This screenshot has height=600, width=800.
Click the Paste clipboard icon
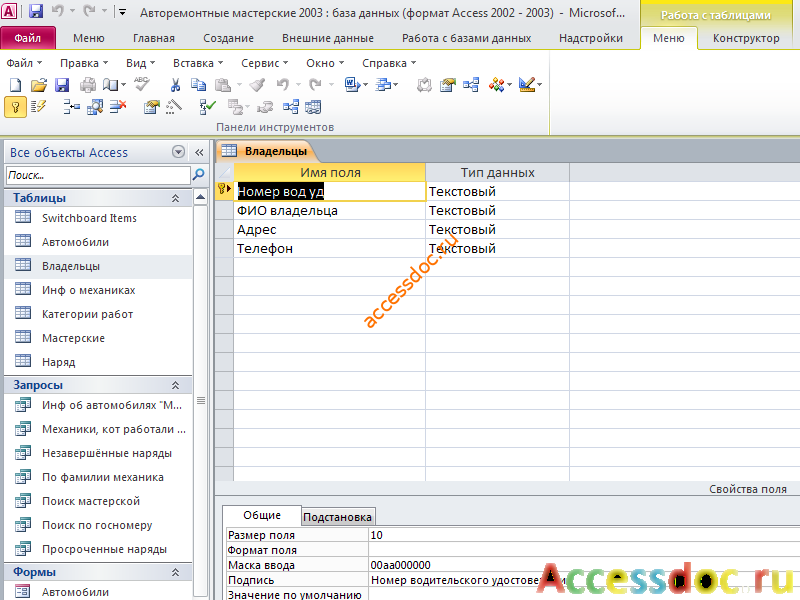tap(222, 85)
